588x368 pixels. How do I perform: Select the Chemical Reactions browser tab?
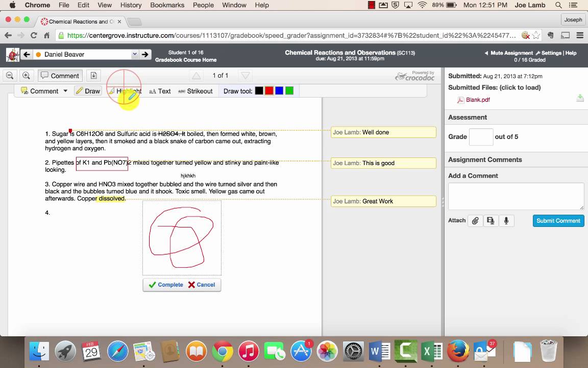[81, 21]
